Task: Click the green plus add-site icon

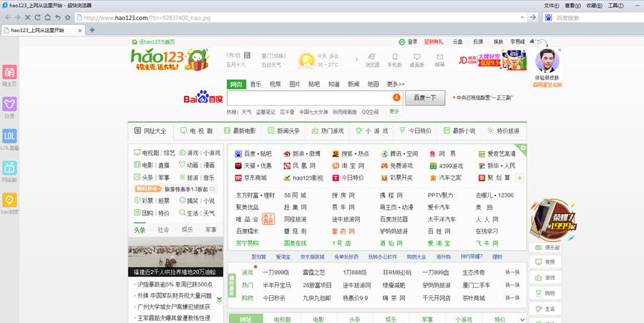Action: [x=520, y=178]
